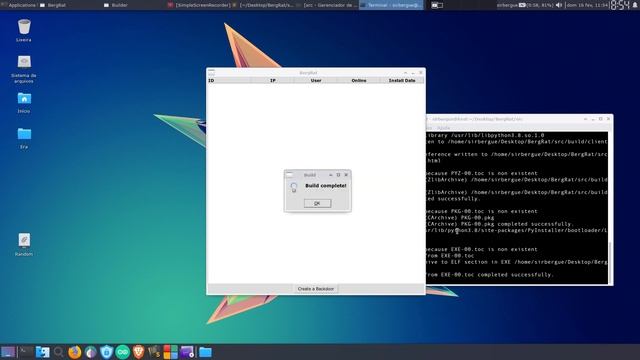Click the volume icon in top panel
Viewport: 640px width, 360px height.
[x=559, y=5]
